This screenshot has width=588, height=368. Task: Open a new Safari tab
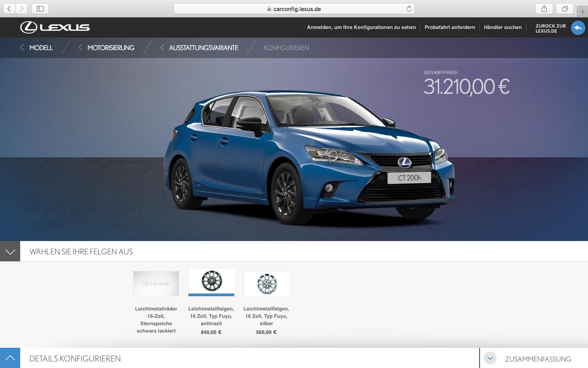pyautogui.click(x=582, y=11)
